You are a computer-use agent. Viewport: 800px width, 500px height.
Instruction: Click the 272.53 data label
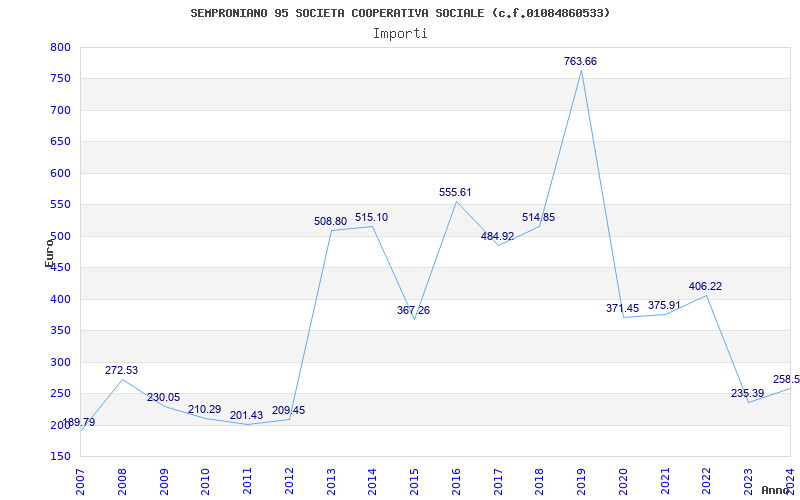point(121,370)
